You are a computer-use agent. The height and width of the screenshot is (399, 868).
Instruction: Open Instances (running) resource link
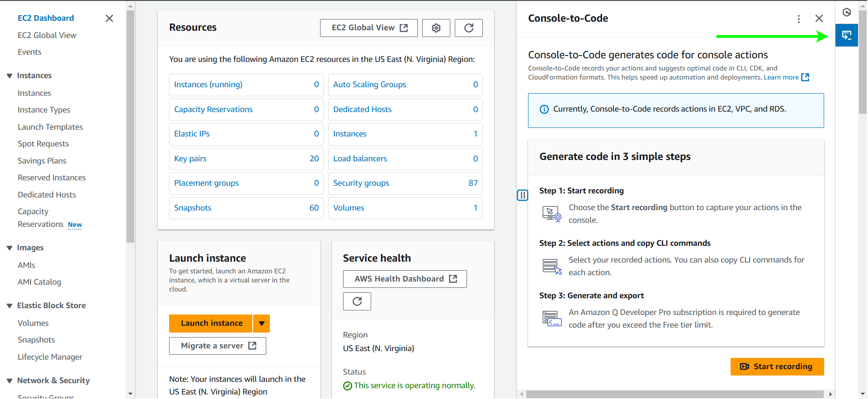click(x=208, y=84)
